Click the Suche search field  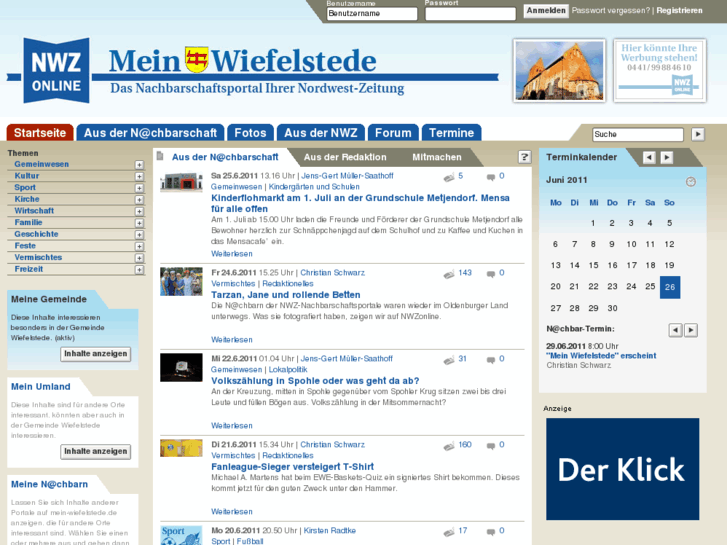pos(638,134)
